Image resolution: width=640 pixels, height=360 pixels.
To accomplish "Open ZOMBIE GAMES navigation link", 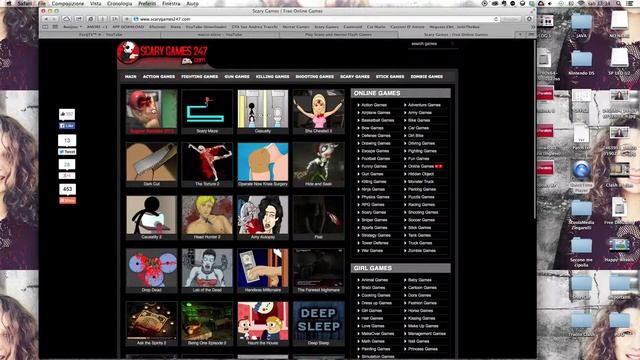I will coord(427,77).
